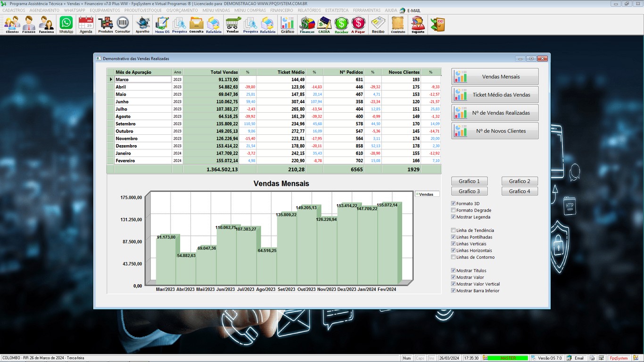Open the Fornece suppliers icon
644x362 pixels.
29,25
